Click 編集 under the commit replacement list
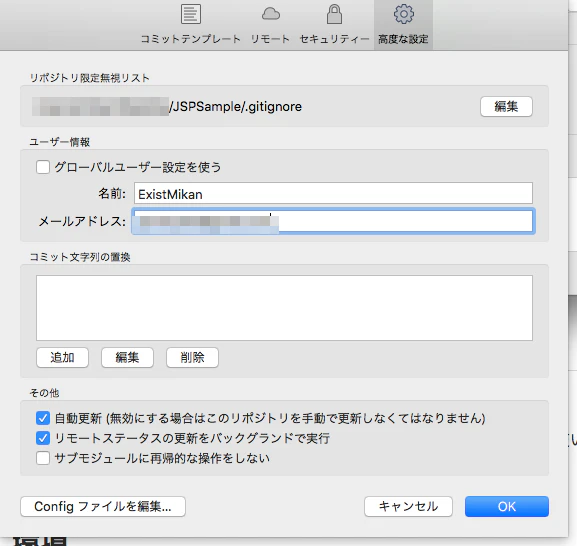This screenshot has width=577, height=546. click(x=127, y=358)
